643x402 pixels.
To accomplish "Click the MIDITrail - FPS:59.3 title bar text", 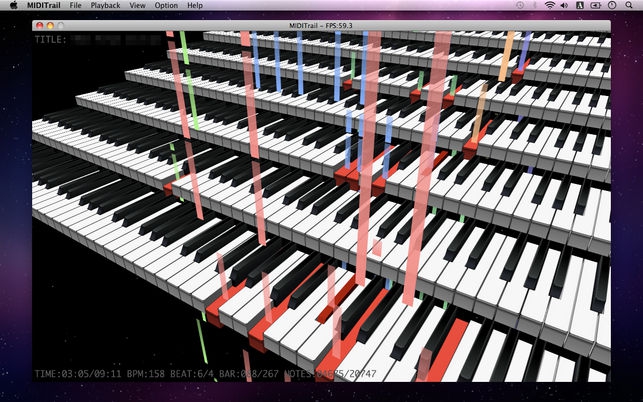I will pyautogui.click(x=321, y=25).
